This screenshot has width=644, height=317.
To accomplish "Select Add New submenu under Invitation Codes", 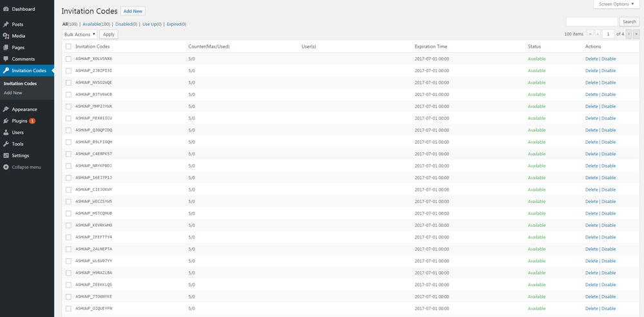I will click(13, 93).
